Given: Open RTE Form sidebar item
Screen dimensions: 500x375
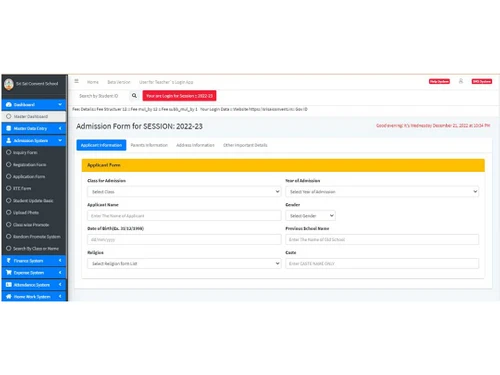Looking at the screenshot, I should (x=34, y=188).
